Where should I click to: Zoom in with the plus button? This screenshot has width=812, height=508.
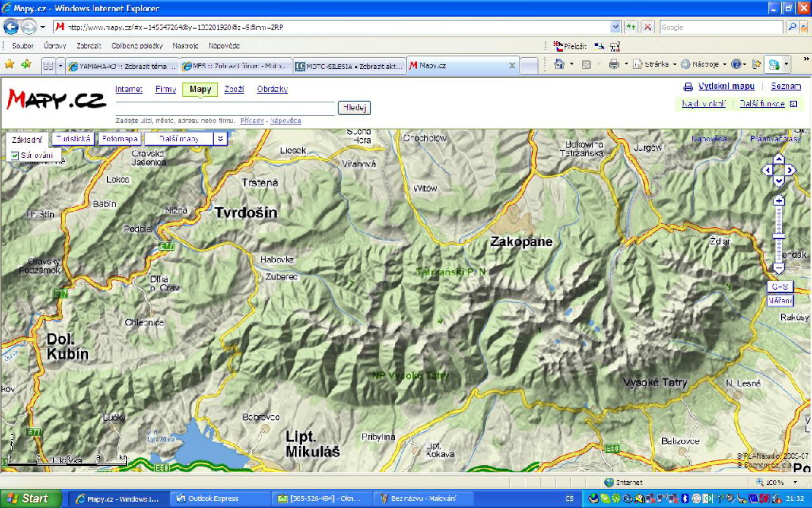779,200
